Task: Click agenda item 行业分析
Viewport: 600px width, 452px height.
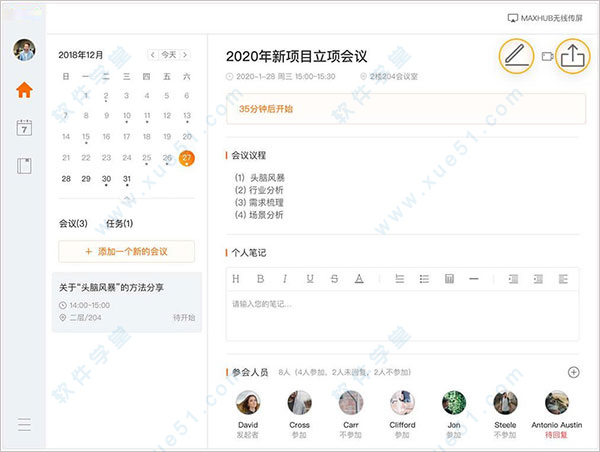Action: coord(259,190)
